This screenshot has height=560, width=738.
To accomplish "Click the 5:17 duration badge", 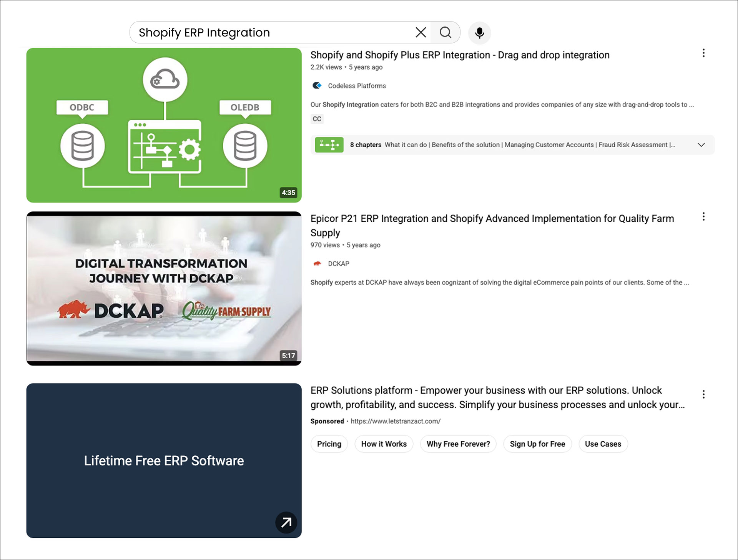I will coord(288,356).
